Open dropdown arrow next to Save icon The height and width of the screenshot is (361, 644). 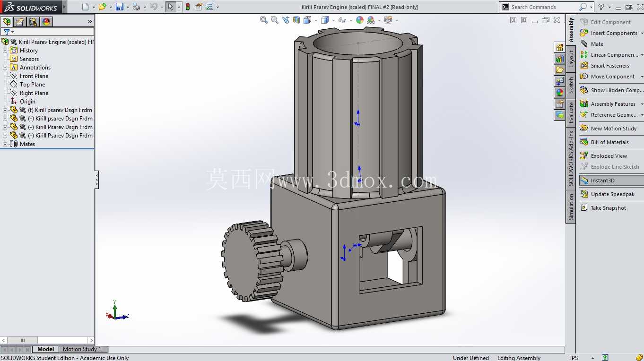(x=128, y=7)
